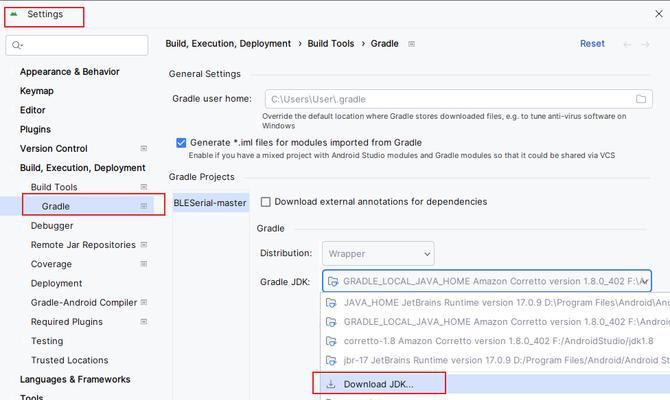Click the Reset link

(x=592, y=44)
